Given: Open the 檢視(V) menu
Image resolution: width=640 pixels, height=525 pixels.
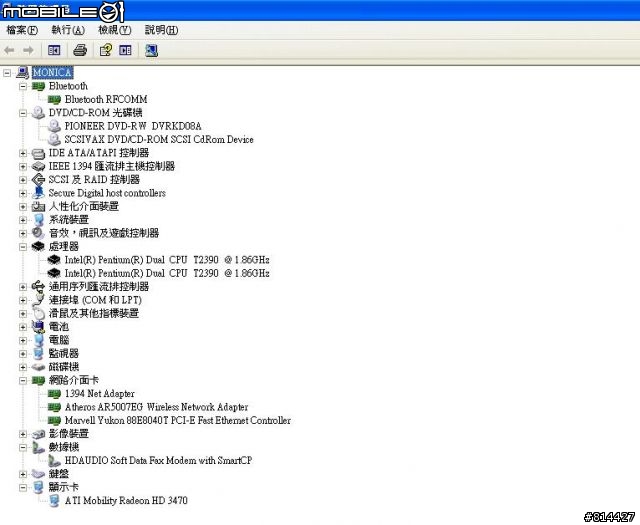Looking at the screenshot, I should (115, 30).
